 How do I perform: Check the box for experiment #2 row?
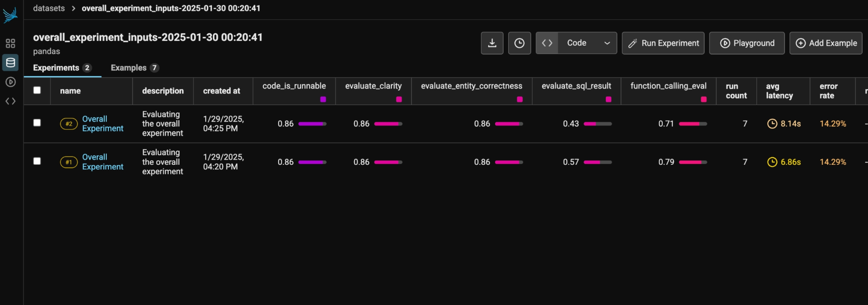click(37, 123)
